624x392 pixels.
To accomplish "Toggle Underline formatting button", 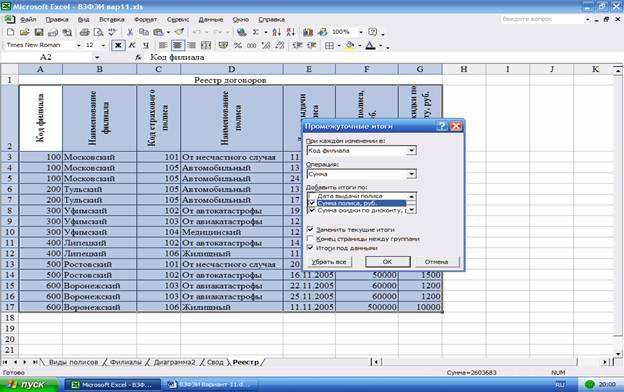I will [146, 45].
